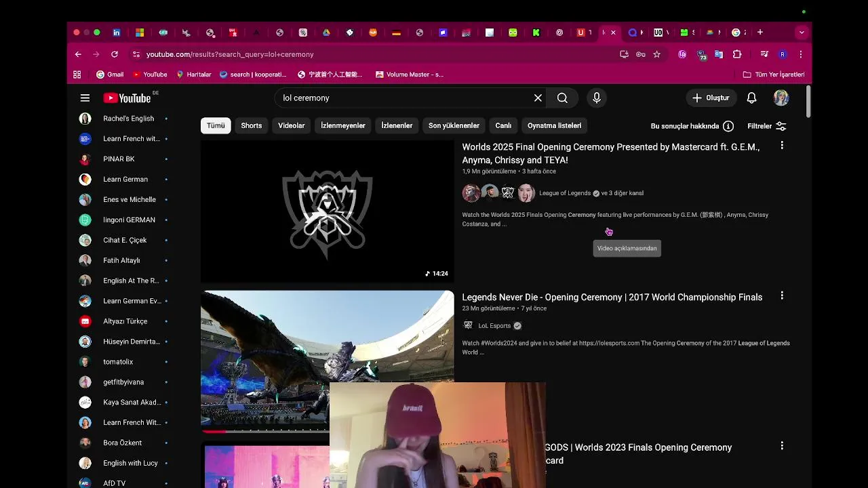Screen dimensions: 868x488
Task: Start voice search with microphone icon
Action: [x=597, y=98]
